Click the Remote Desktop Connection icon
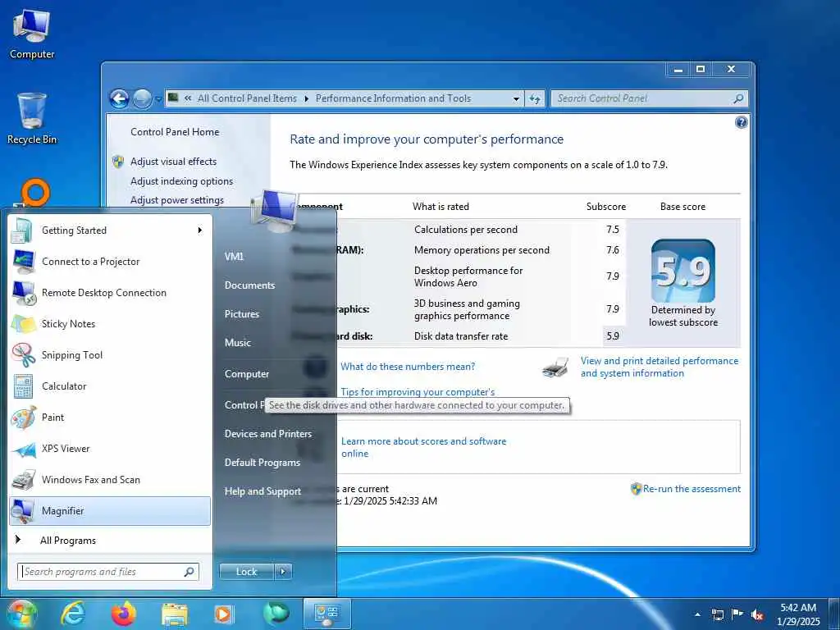The image size is (840, 630). (24, 293)
